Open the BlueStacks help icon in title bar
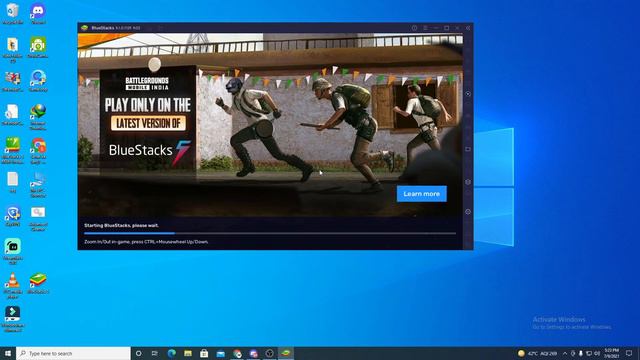640x360 pixels. tap(414, 28)
